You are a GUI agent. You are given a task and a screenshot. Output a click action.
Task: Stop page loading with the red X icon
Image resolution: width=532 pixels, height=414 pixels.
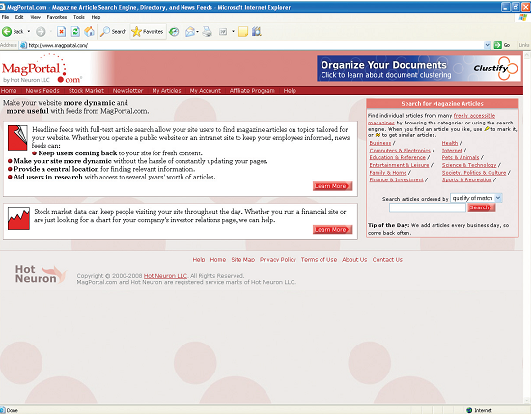61,32
